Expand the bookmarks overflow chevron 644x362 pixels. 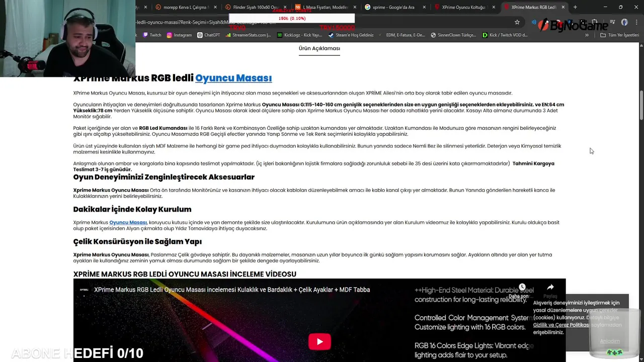(587, 35)
